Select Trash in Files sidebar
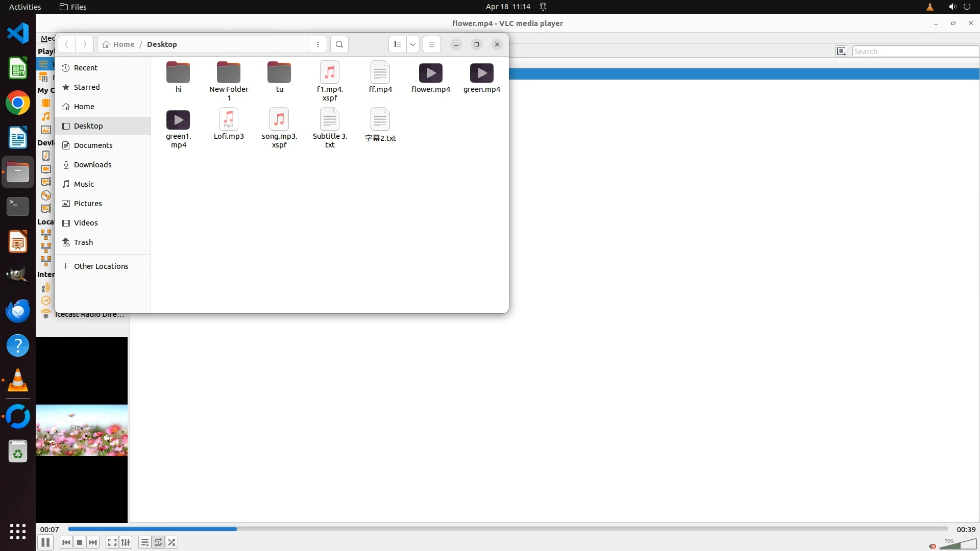 83,242
